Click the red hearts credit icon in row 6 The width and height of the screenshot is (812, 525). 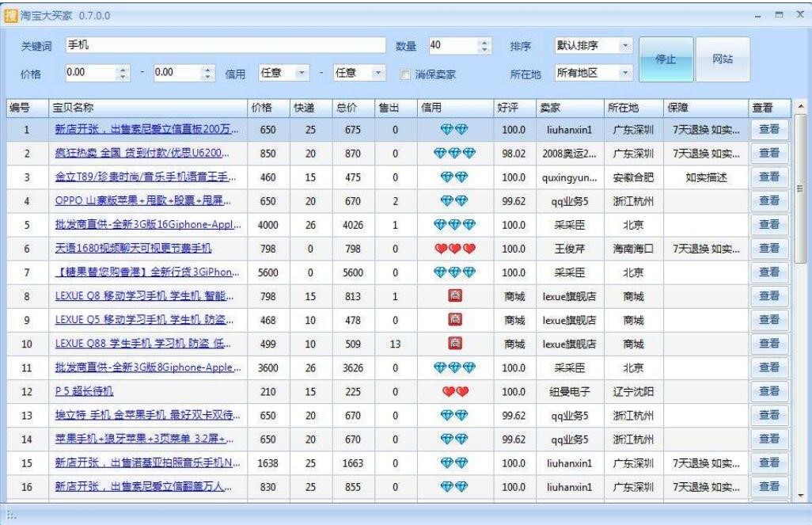pos(455,249)
